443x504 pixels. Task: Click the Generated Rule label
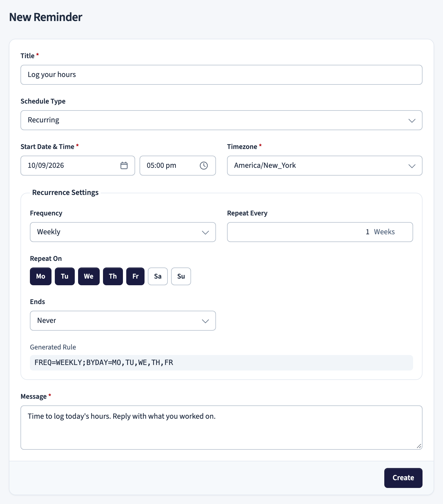pos(53,347)
